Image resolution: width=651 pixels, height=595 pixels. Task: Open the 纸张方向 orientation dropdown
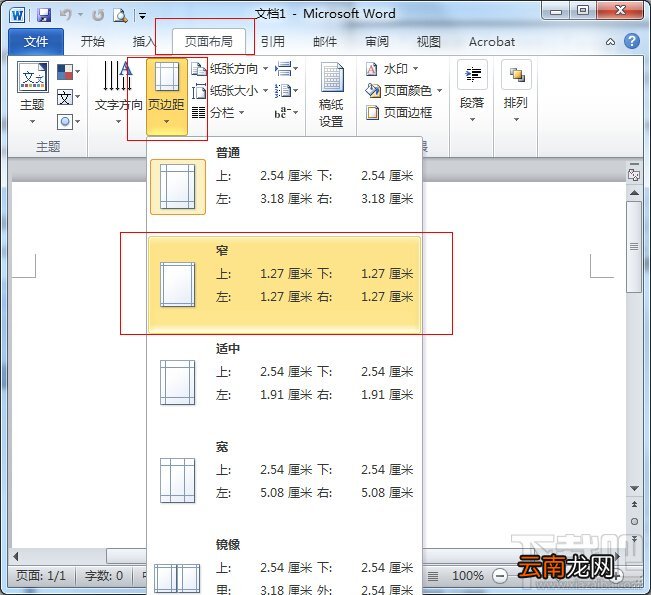tap(230, 69)
